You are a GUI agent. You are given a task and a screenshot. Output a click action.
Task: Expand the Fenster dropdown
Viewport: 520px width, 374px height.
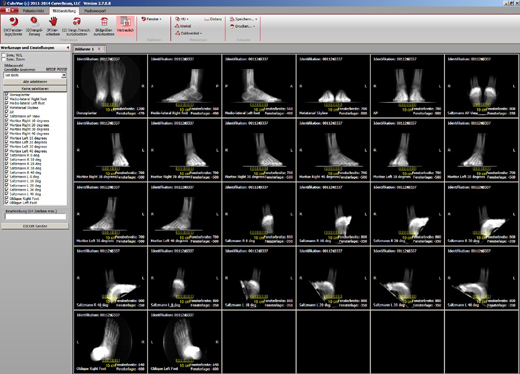152,19
